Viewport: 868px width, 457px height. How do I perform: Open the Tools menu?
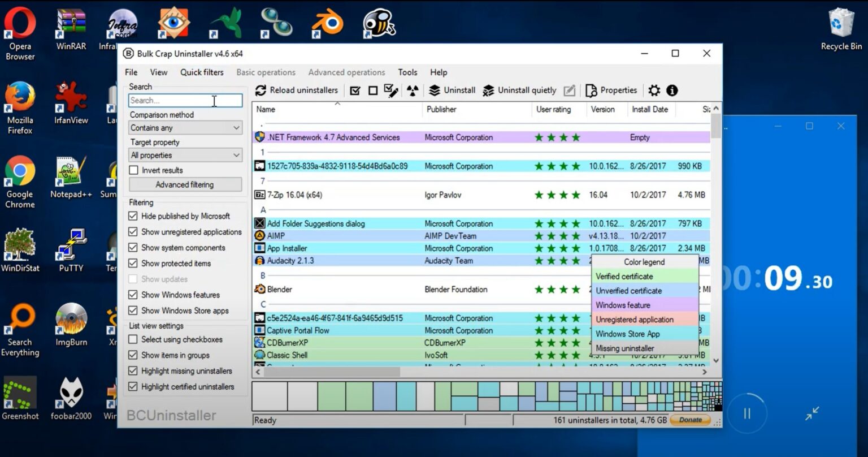[407, 72]
